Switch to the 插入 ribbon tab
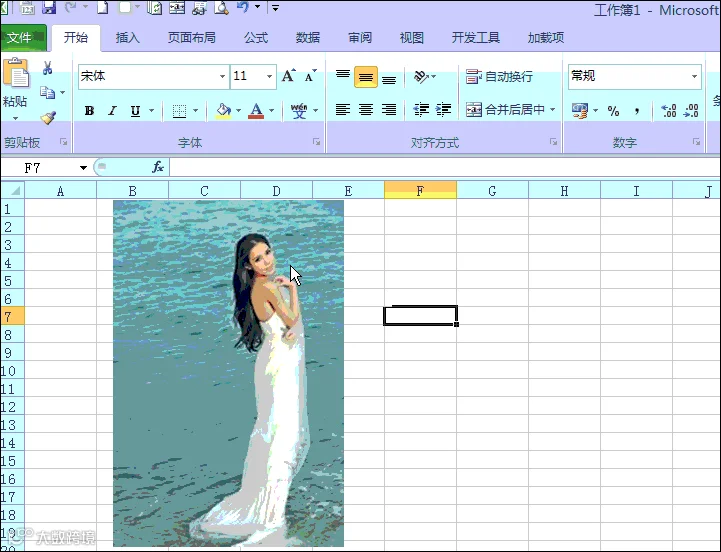 [127, 38]
